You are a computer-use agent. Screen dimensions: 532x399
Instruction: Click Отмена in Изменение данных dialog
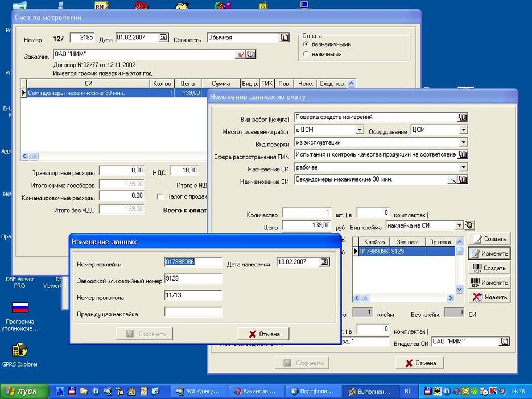coord(263,334)
